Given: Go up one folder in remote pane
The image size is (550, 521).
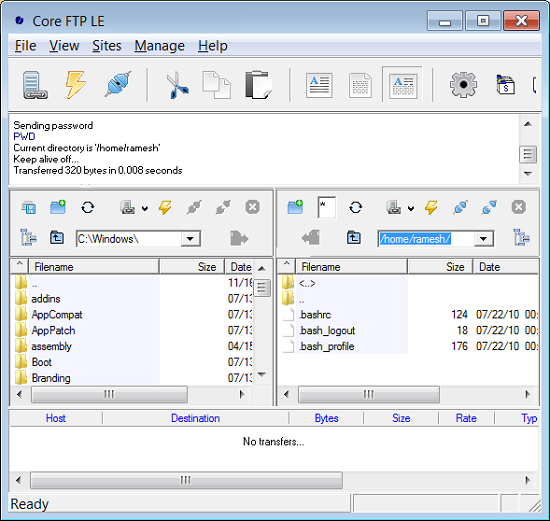Looking at the screenshot, I should [x=354, y=238].
